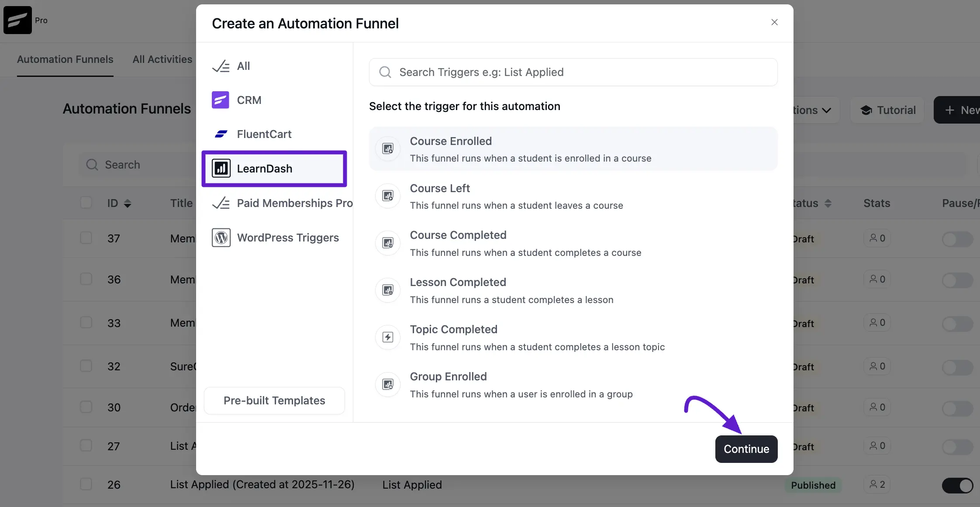The width and height of the screenshot is (980, 507).
Task: Click the magnifier icon in trigger search
Action: point(385,72)
